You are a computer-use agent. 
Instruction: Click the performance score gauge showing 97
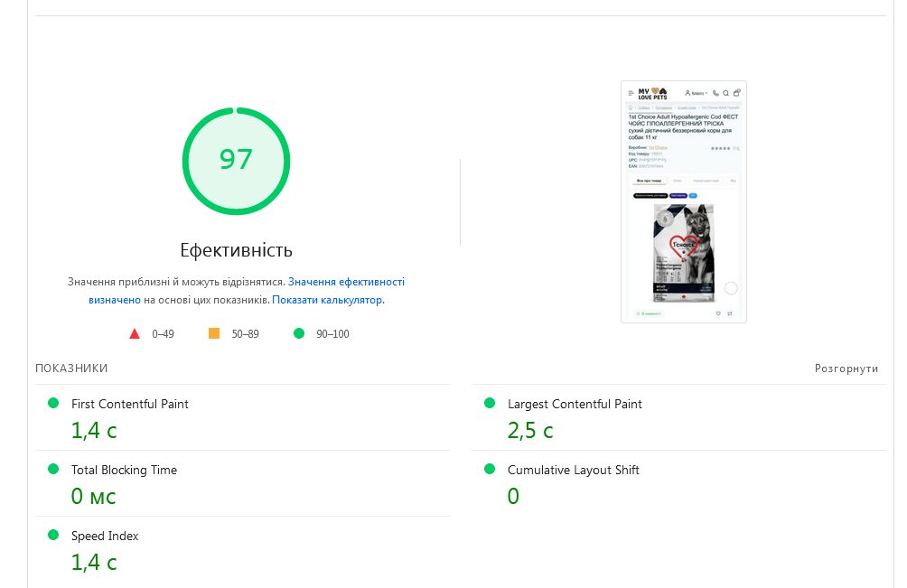(x=236, y=161)
